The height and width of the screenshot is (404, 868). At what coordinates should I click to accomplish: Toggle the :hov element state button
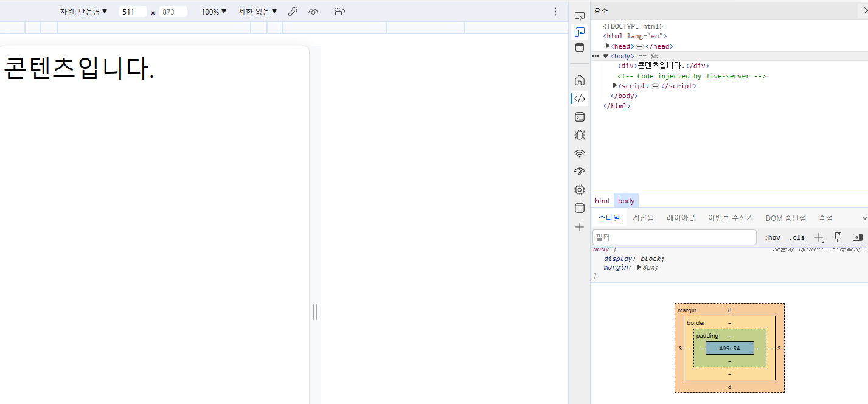point(772,237)
